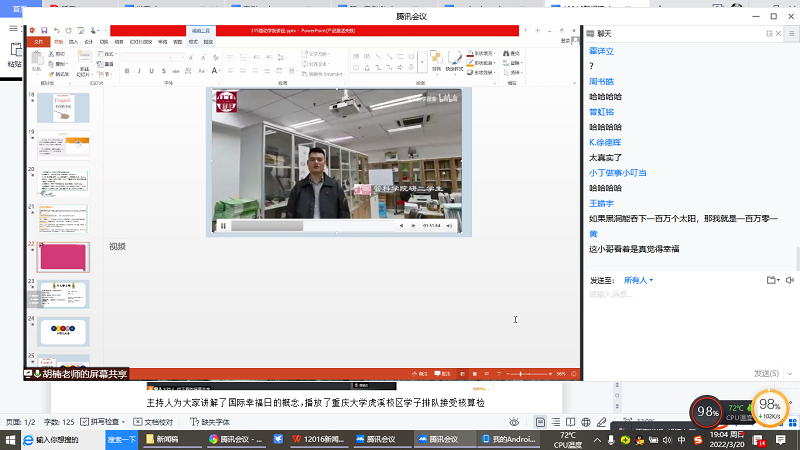Select slide 20 thumbnail
Screen dimensions: 800x450
tap(63, 182)
